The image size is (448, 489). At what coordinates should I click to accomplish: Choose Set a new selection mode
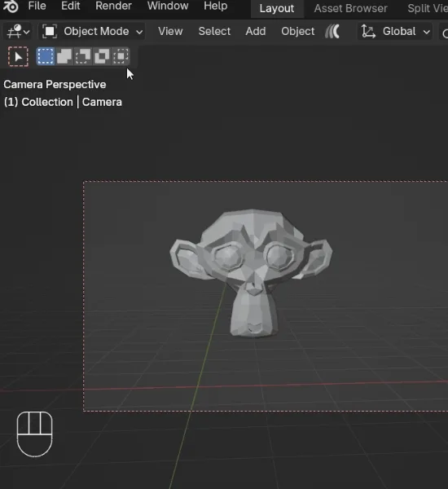pos(45,56)
